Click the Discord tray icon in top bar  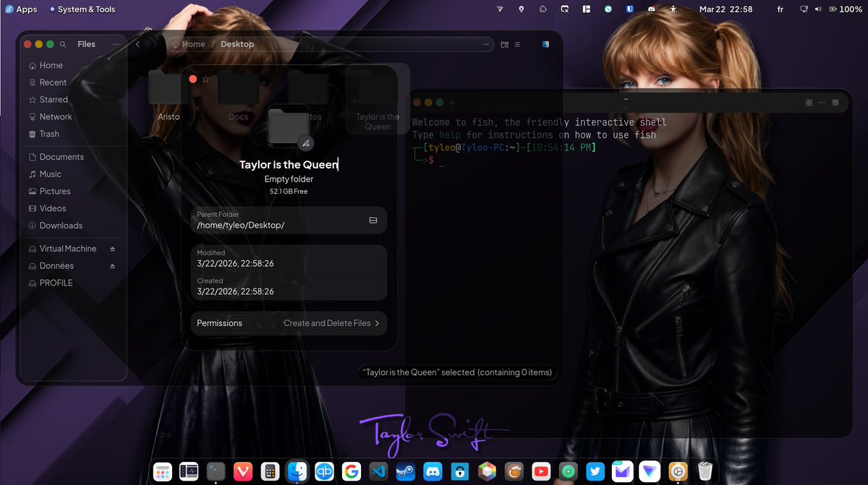pyautogui.click(x=651, y=9)
